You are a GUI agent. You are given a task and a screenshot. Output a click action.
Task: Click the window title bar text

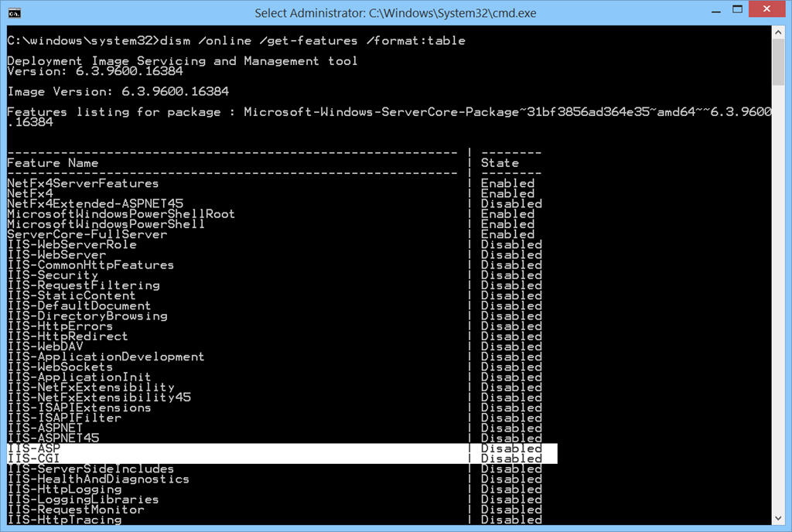395,13
